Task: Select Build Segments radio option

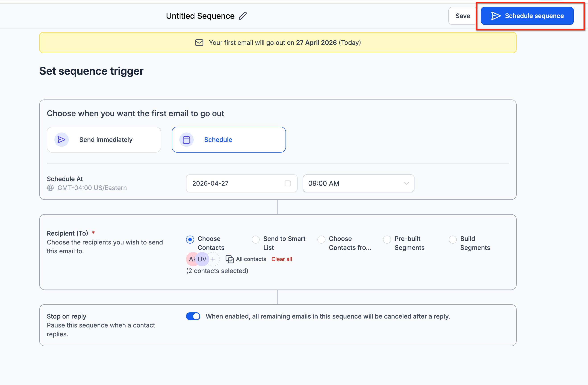Action: (452, 239)
